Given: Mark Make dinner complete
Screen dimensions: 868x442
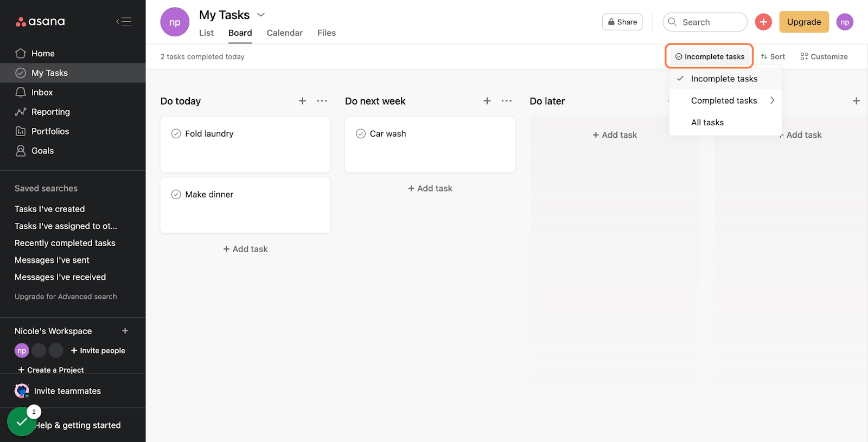Looking at the screenshot, I should click(176, 194).
